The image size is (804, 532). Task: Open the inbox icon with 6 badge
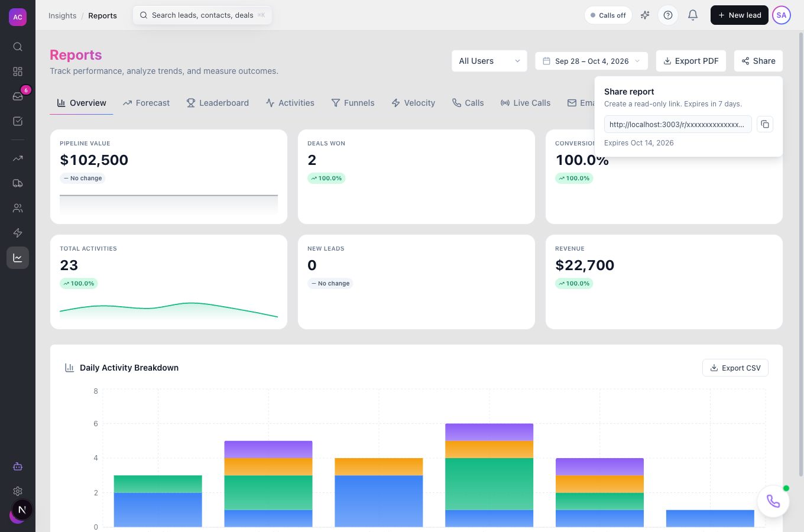point(18,96)
